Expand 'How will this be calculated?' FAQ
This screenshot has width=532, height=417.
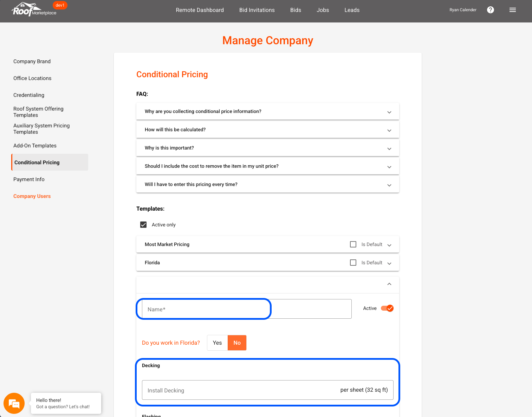coord(389,130)
